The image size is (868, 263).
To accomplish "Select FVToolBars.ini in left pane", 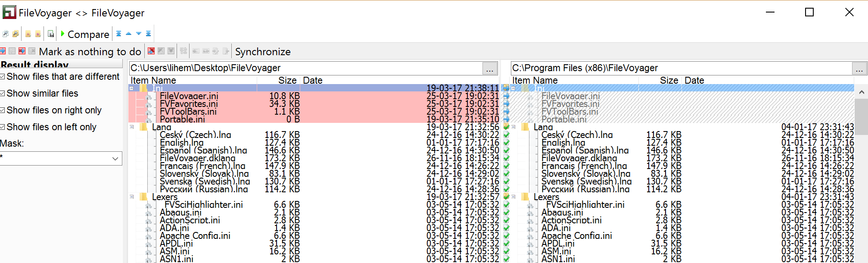I will tap(188, 111).
